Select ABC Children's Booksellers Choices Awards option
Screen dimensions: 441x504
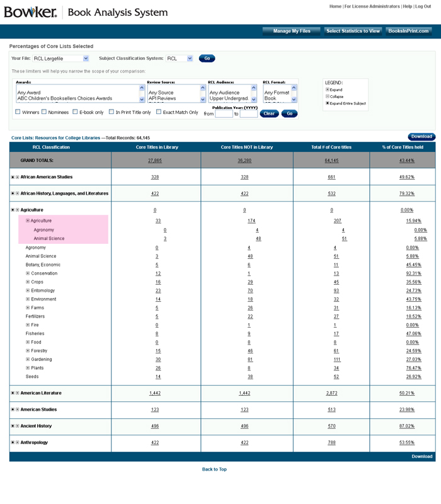coord(65,98)
